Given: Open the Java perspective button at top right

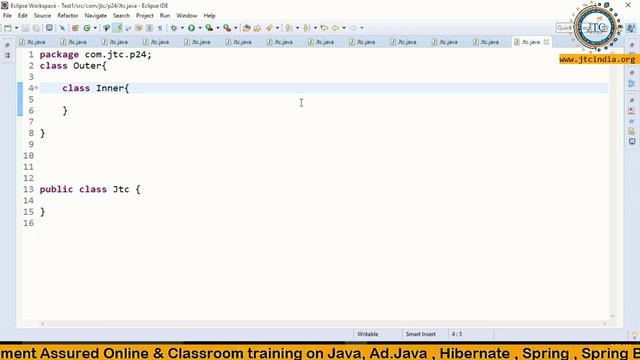Looking at the screenshot, I should [631, 28].
